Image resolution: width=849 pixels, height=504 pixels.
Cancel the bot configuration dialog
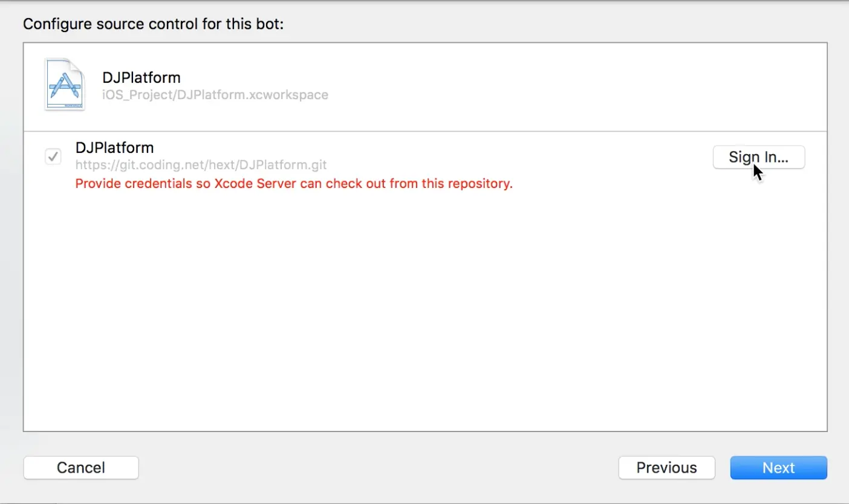[x=81, y=468]
